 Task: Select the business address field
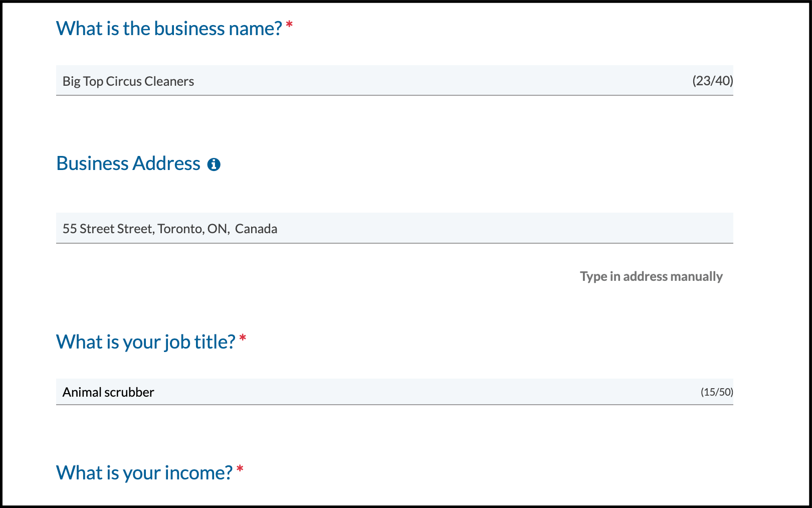tap(351, 228)
